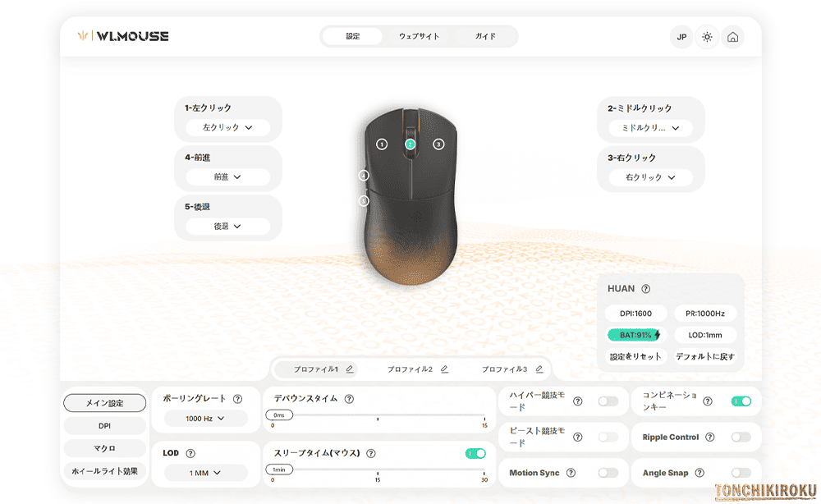Enable the Ripple Control toggle
This screenshot has height=504, width=821.
pos(740,437)
